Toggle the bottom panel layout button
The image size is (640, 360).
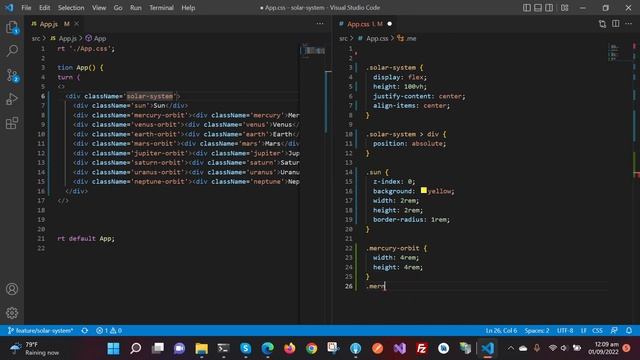(x=538, y=8)
